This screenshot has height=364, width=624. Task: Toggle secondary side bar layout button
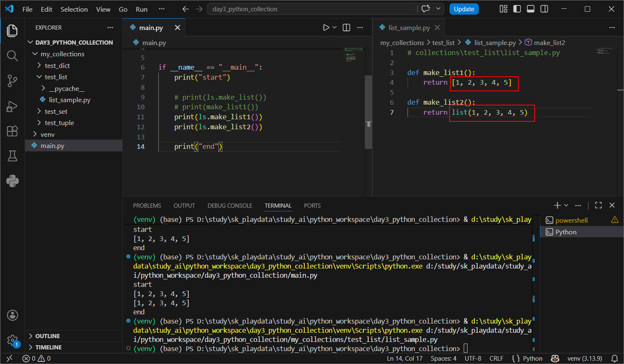pos(544,9)
